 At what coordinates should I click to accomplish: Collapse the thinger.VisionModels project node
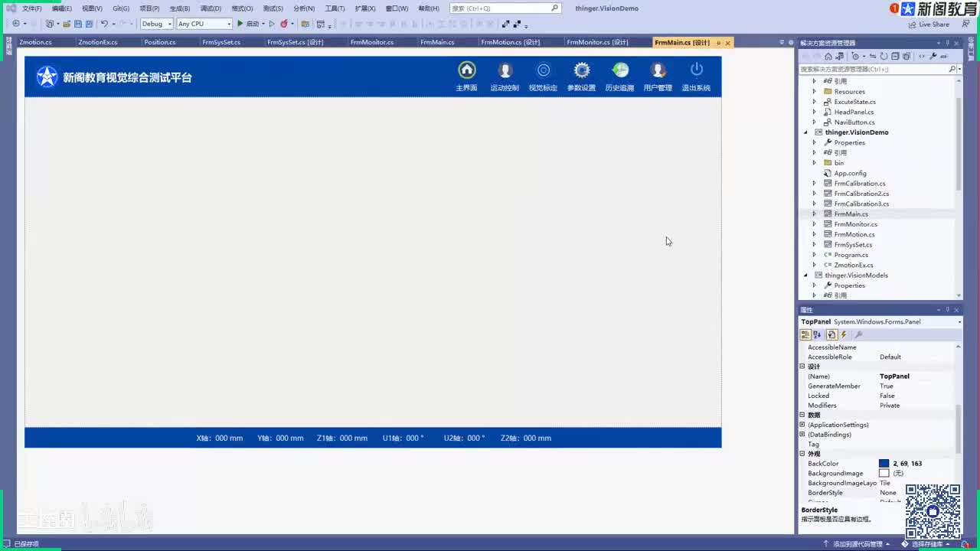coord(805,275)
